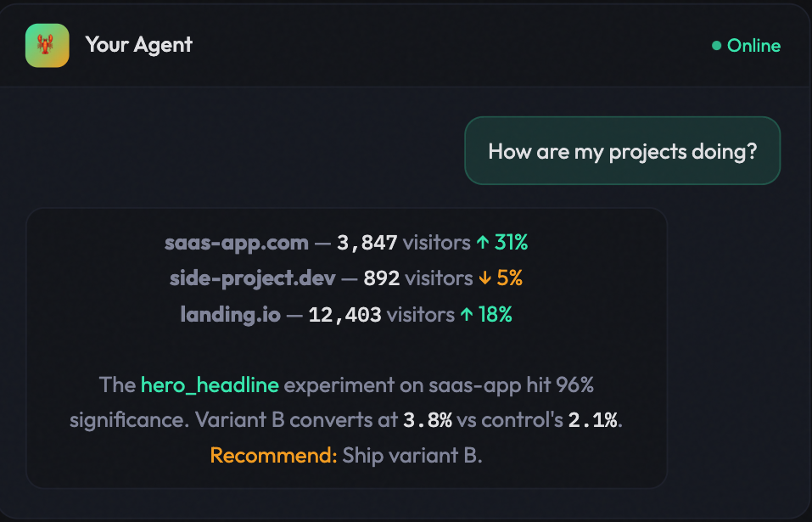Select the up arrow next to 18%
Screen dimensions: 812x522
point(466,314)
